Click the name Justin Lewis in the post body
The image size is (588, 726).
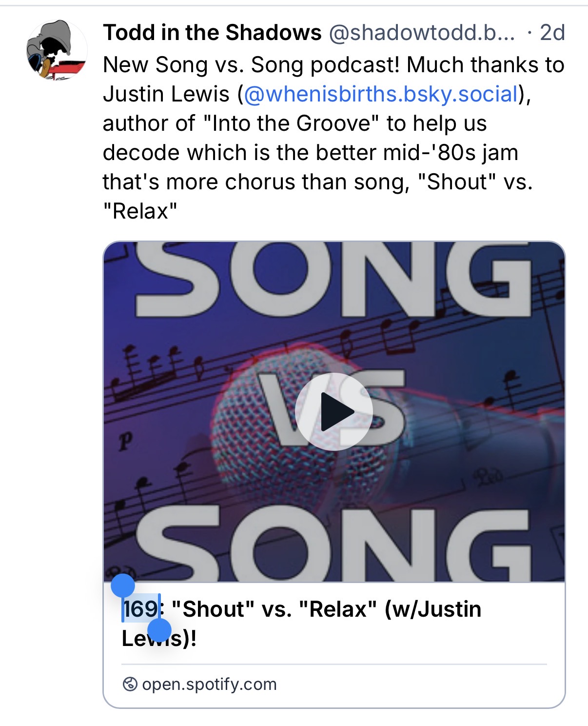click(166, 94)
